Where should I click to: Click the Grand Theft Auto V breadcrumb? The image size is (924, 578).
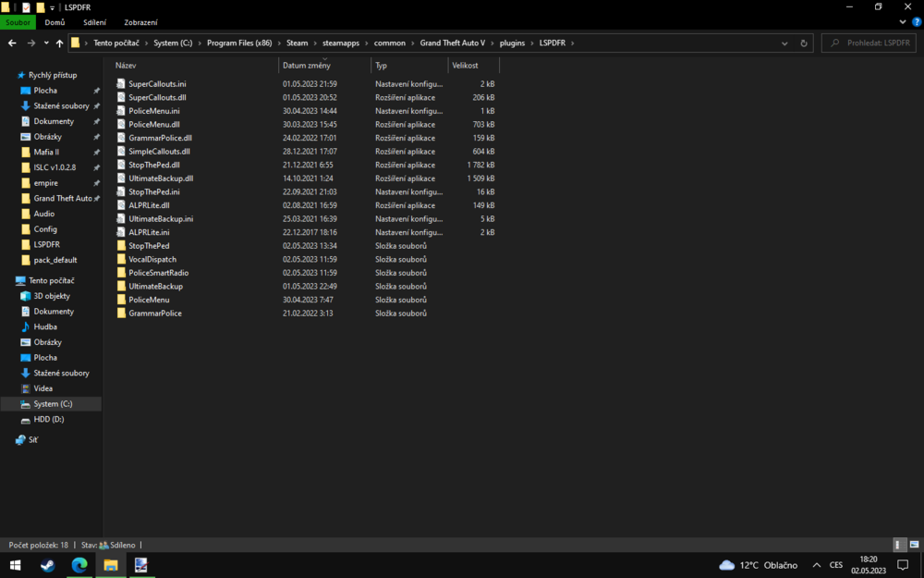(x=453, y=43)
